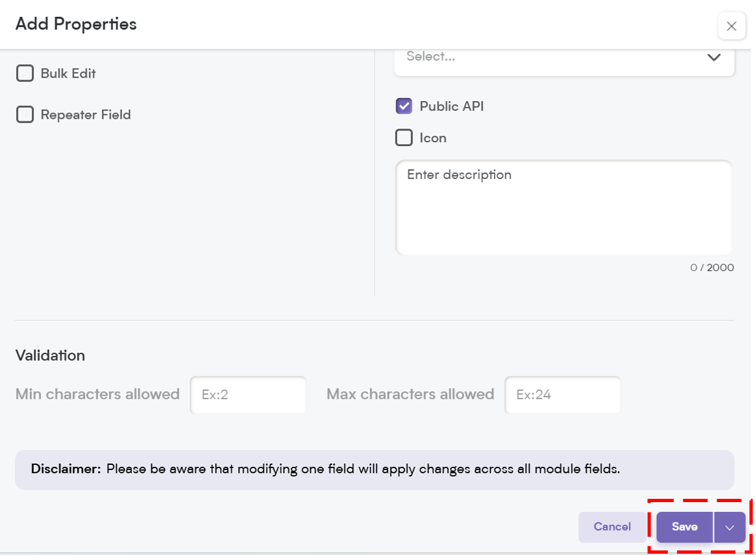Click the Min characters allowed input
Screen dimensions: 756x555
point(248,395)
